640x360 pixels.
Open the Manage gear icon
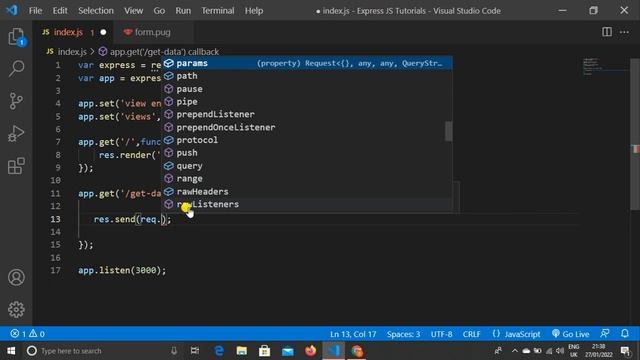click(x=16, y=309)
